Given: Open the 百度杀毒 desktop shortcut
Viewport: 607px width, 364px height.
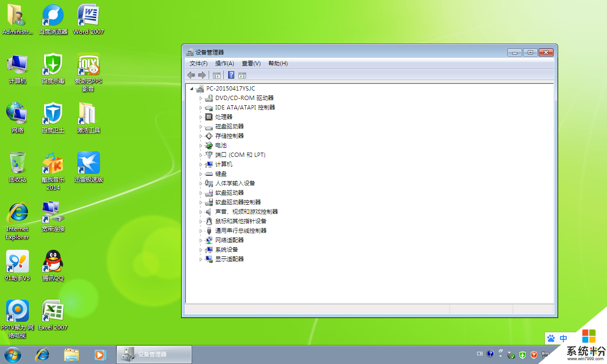Looking at the screenshot, I should click(x=53, y=64).
